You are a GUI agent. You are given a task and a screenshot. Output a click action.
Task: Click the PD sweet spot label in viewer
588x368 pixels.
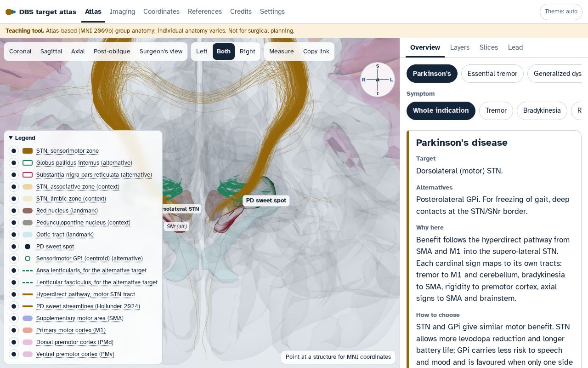pyautogui.click(x=266, y=201)
